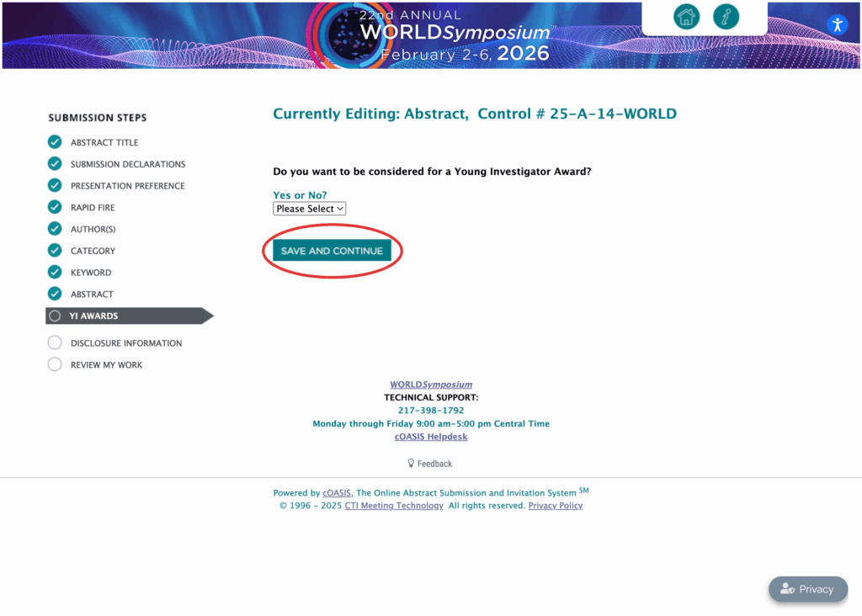Go to Review My Work step
The image size is (862, 616).
click(106, 365)
